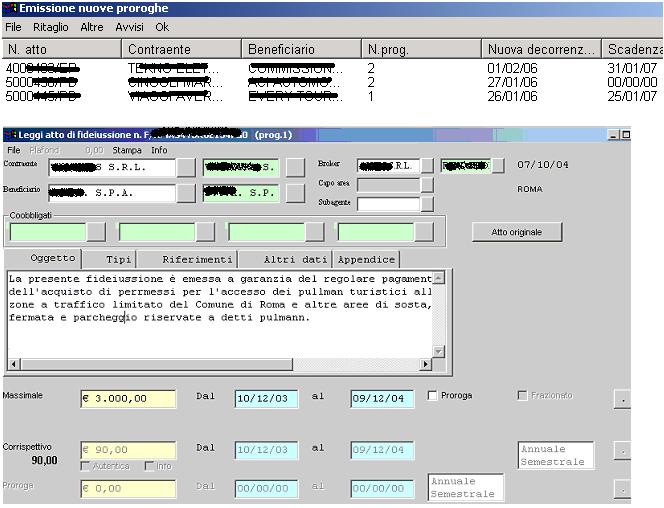This screenshot has width=664, height=508.
Task: Toggle the Autentica checkbox
Action: click(86, 466)
